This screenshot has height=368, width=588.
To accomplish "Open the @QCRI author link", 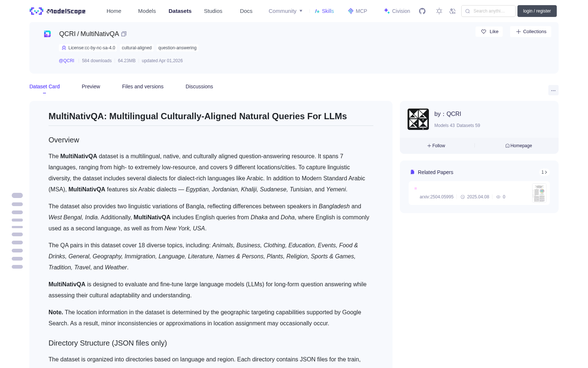I will (67, 61).
